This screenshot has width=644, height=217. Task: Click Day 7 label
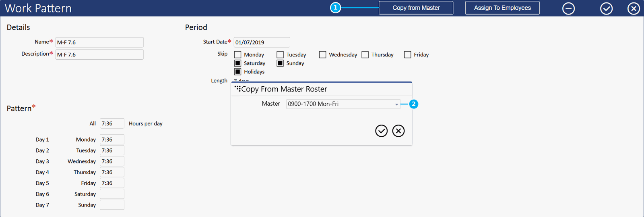(42, 205)
